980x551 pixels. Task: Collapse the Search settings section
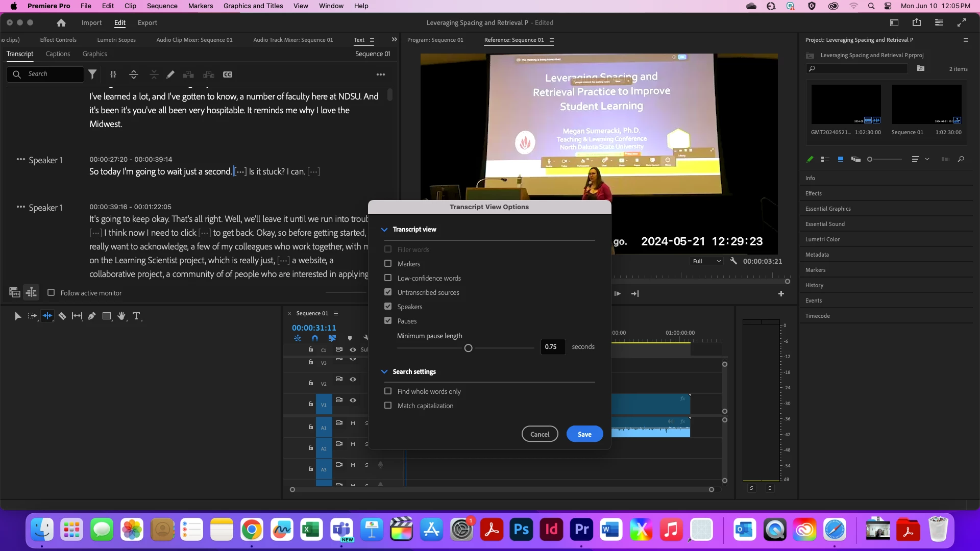(384, 372)
